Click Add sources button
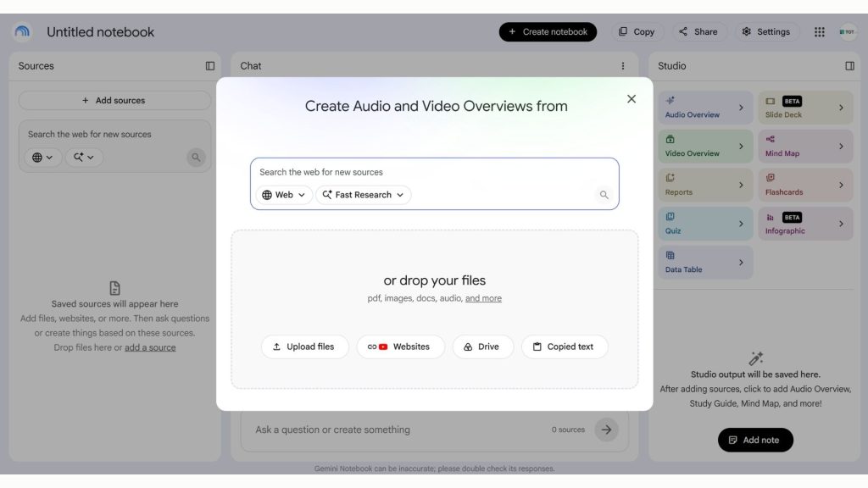The height and width of the screenshot is (488, 868). (114, 100)
